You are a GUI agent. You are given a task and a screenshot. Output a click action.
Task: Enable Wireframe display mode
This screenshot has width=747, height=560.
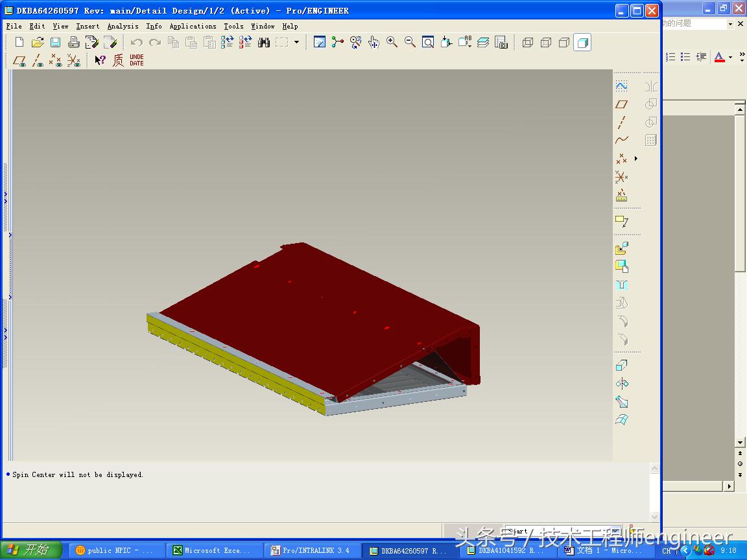pos(528,42)
